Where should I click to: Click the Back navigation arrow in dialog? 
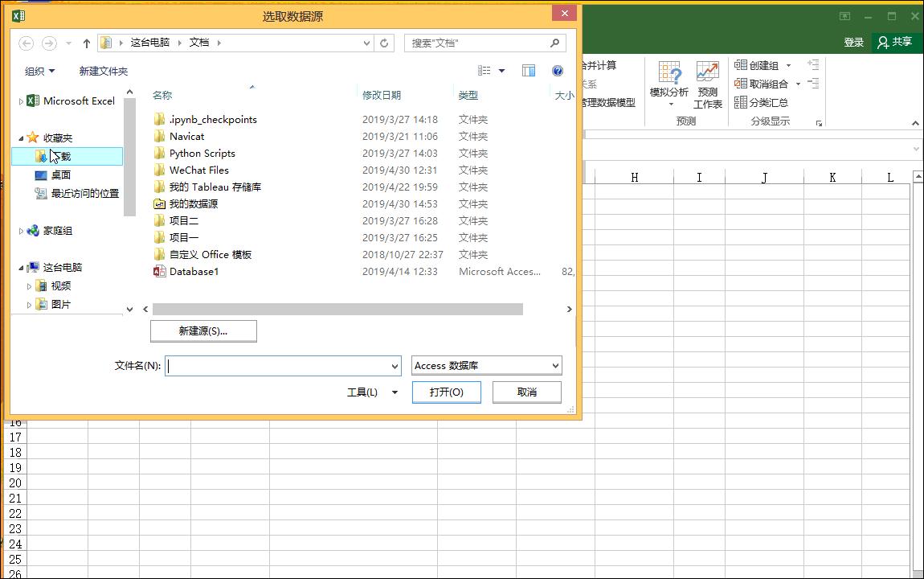(x=26, y=43)
